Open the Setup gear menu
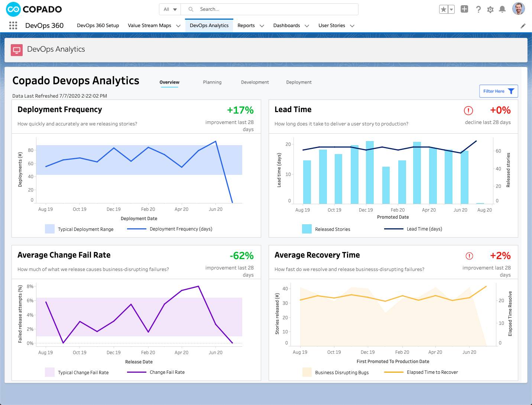 (490, 9)
